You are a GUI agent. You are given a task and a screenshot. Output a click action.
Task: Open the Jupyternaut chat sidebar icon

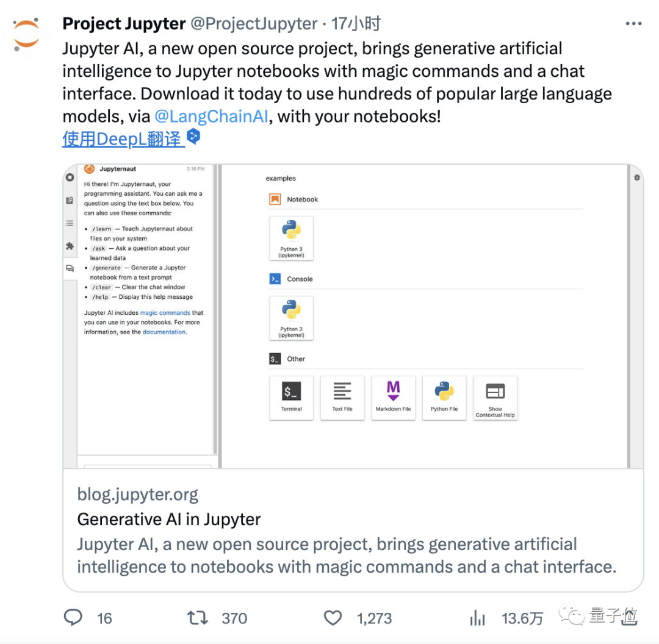70,268
